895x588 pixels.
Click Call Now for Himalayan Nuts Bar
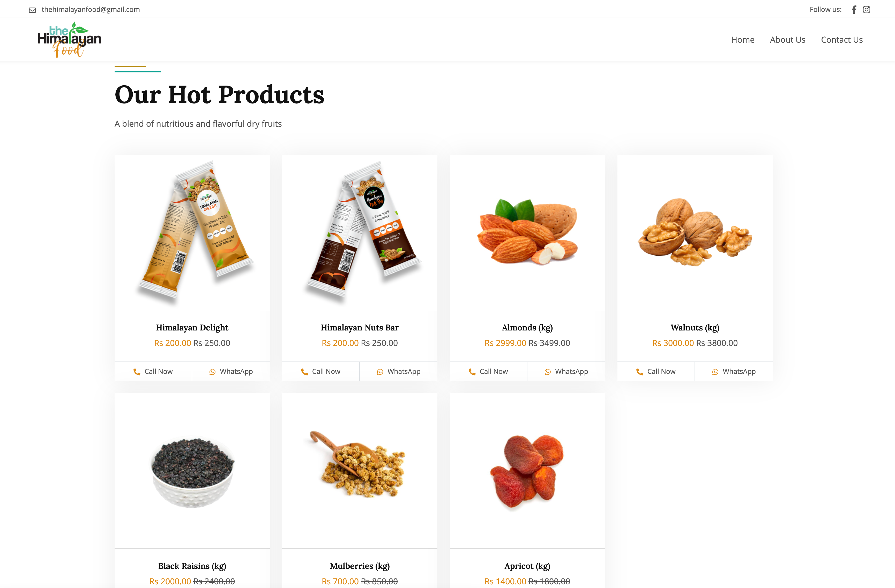click(321, 372)
